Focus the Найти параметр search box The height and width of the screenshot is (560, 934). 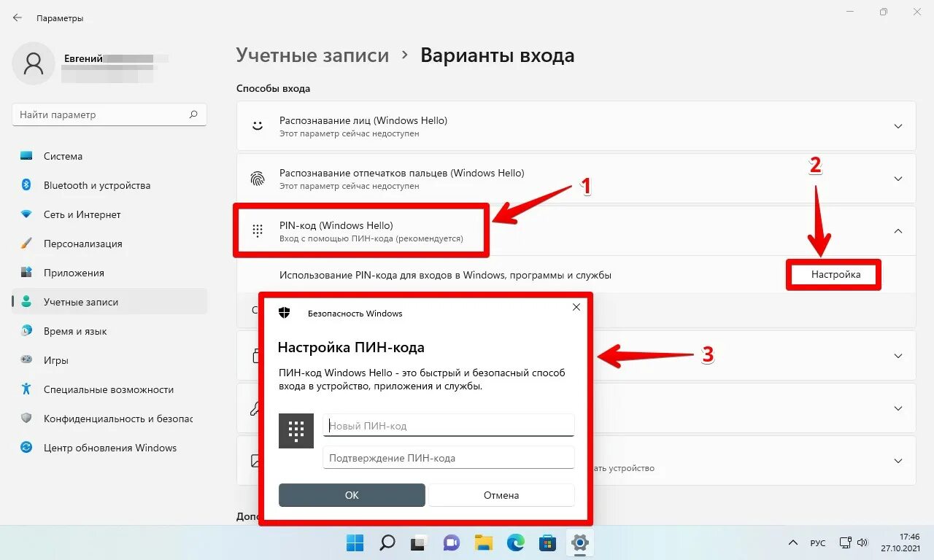[109, 114]
